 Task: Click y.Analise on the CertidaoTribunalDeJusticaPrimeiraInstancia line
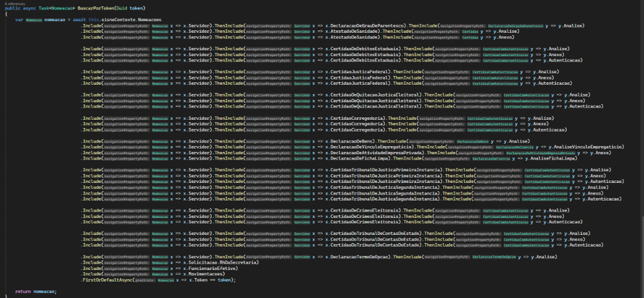click(x=598, y=170)
